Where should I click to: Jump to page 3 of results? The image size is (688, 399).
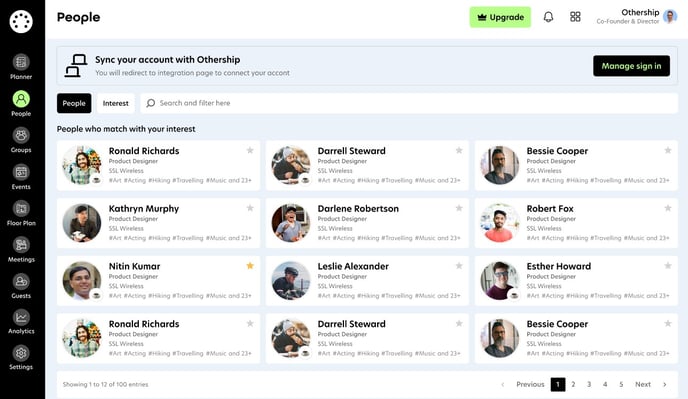[x=589, y=385]
